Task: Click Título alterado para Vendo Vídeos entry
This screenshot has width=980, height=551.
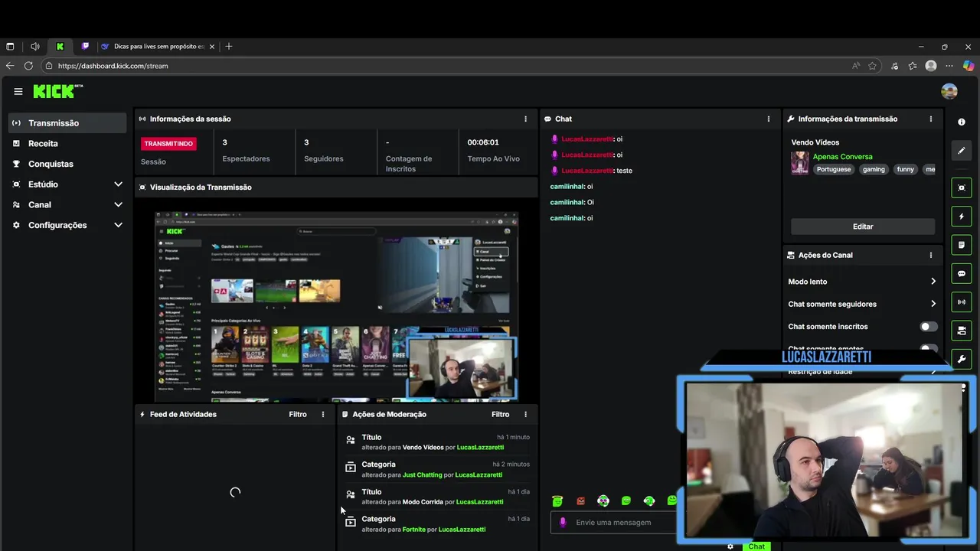Action: pos(437,442)
